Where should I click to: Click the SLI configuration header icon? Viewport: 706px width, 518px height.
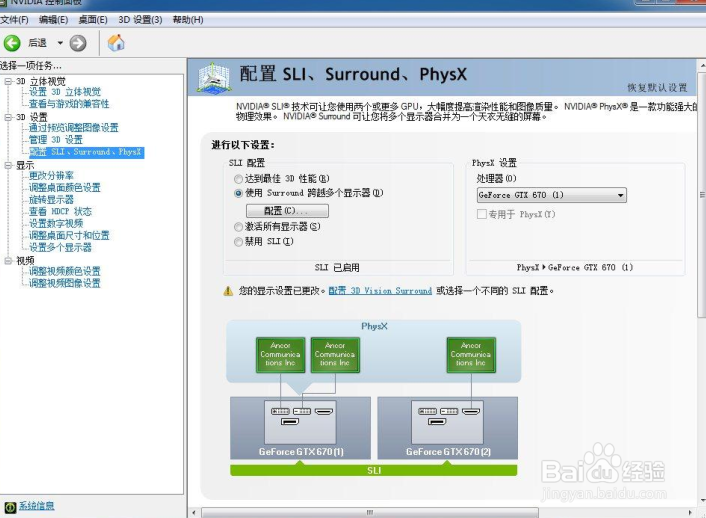(214, 79)
